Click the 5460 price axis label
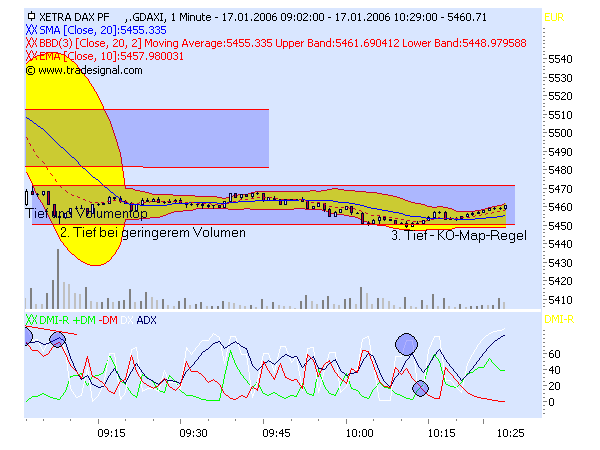Viewport: 600px width, 450px height. (x=560, y=207)
